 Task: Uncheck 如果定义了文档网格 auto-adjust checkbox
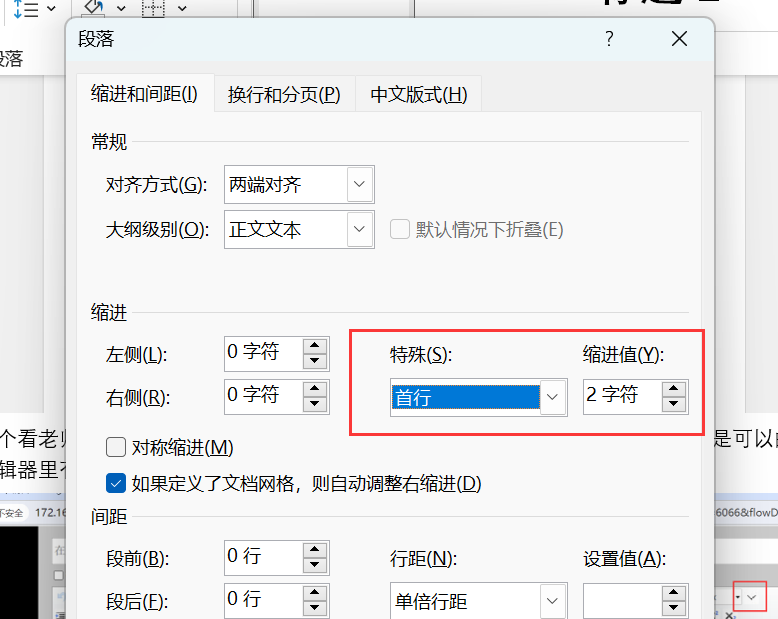116,484
